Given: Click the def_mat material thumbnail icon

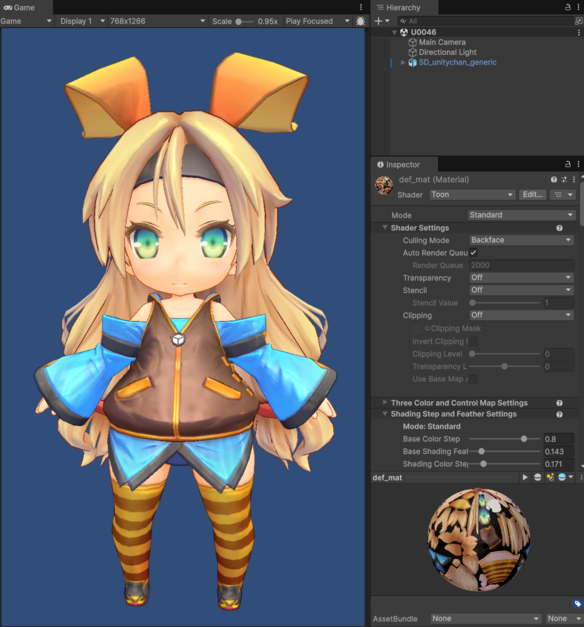Looking at the screenshot, I should 384,185.
